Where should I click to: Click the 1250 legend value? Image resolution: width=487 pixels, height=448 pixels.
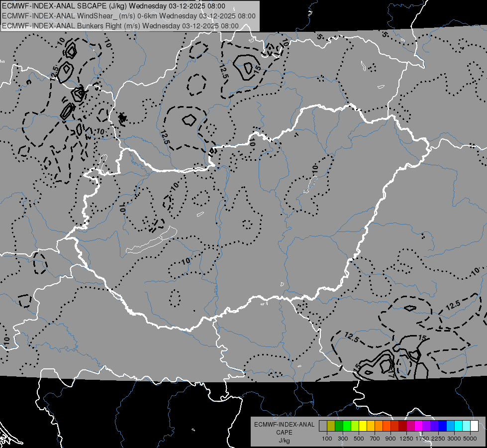[406, 439]
